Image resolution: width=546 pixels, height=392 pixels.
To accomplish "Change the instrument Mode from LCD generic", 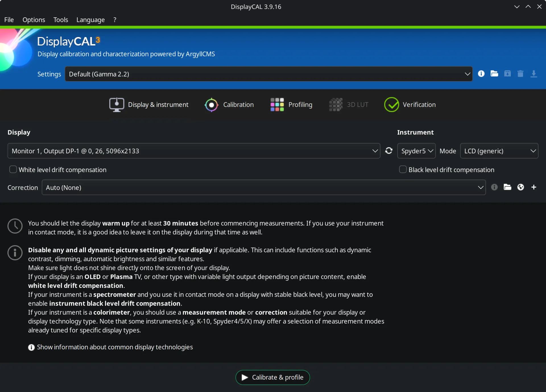I will click(x=499, y=151).
